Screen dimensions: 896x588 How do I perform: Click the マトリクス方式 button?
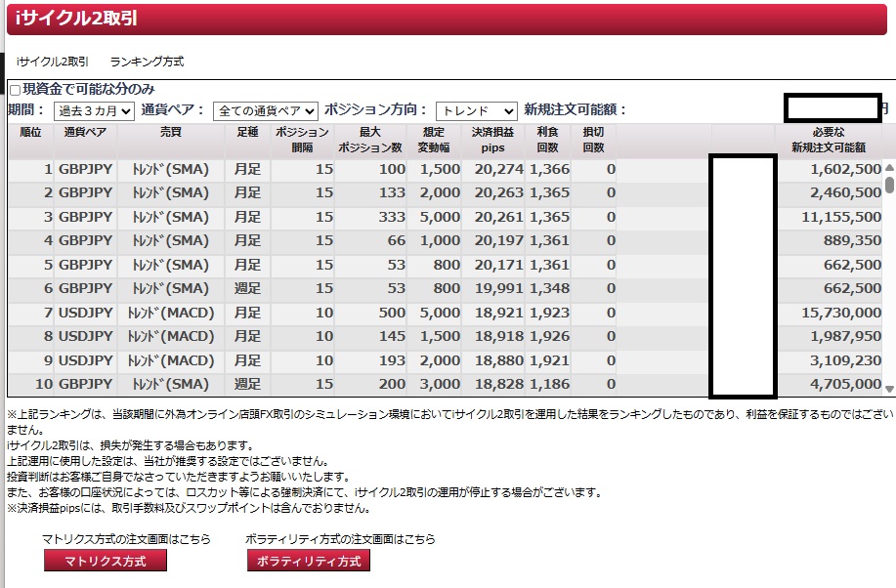[x=106, y=561]
